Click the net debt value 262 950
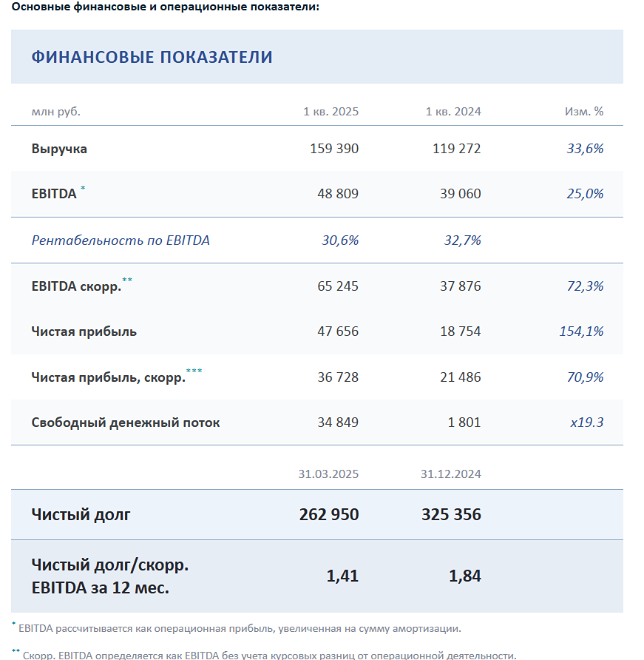Screen dimensions: 644x660 329,514
